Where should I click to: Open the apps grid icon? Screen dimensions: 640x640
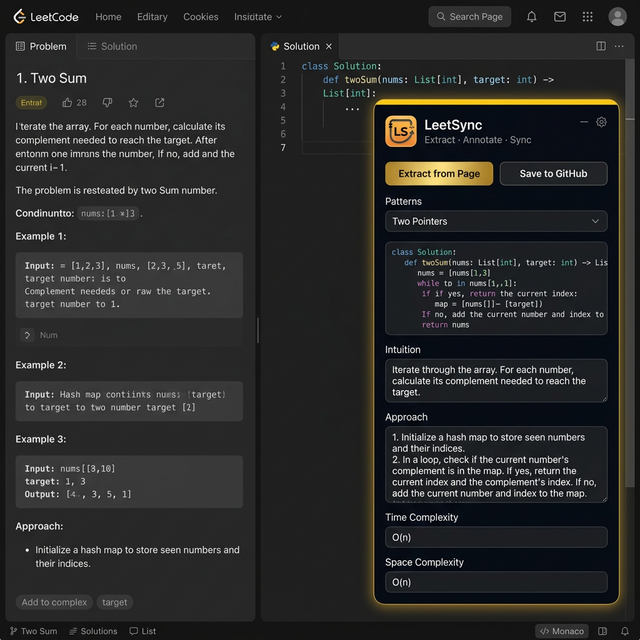click(587, 17)
